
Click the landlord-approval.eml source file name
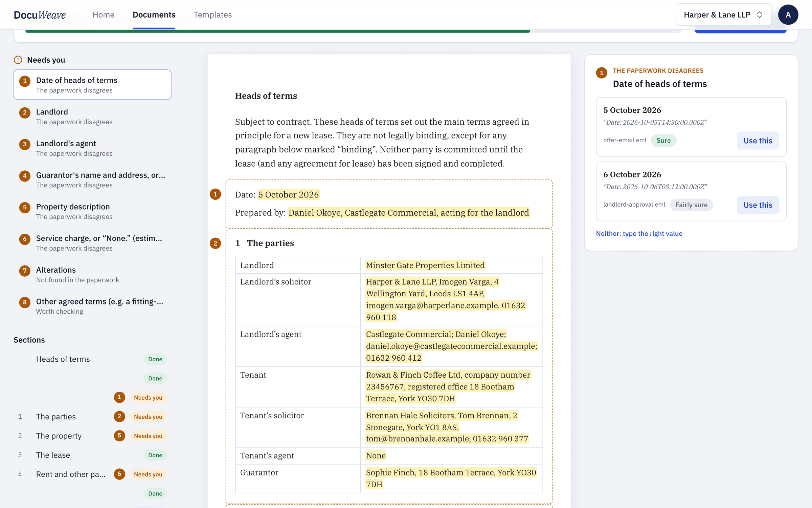pyautogui.click(x=634, y=205)
